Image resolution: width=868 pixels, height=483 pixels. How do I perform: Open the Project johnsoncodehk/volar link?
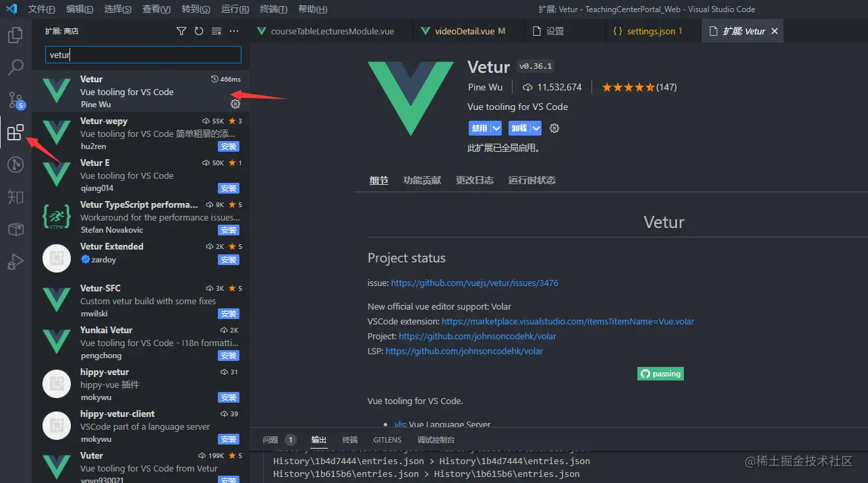coord(478,337)
